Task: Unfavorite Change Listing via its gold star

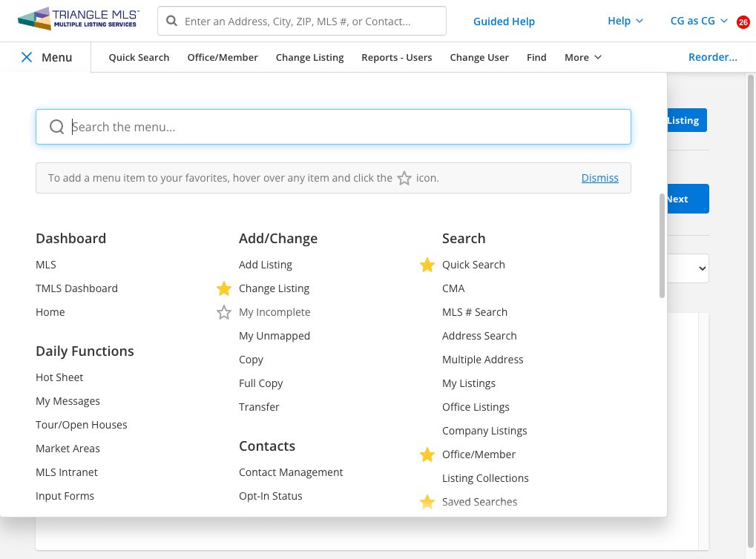Action: click(224, 288)
